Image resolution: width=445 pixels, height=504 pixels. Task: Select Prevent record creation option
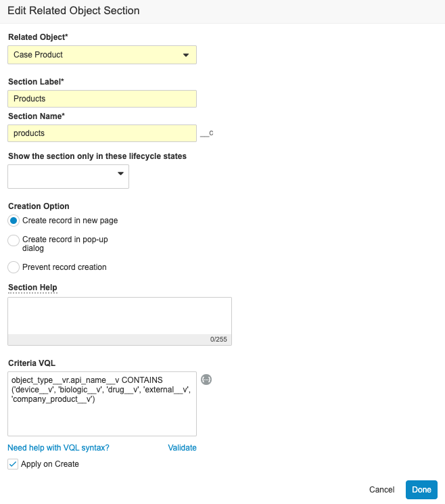pos(14,267)
